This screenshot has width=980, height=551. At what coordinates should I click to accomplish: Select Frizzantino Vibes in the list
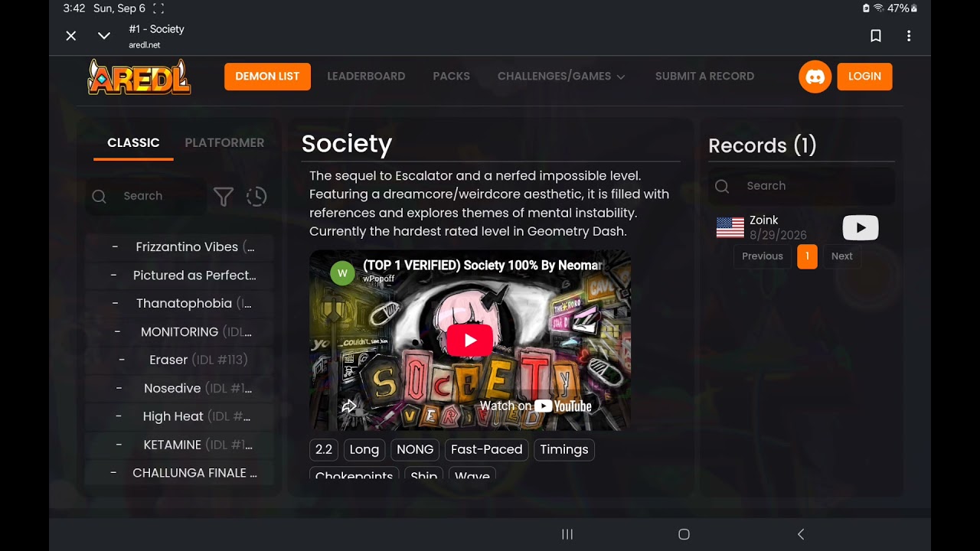(180, 247)
